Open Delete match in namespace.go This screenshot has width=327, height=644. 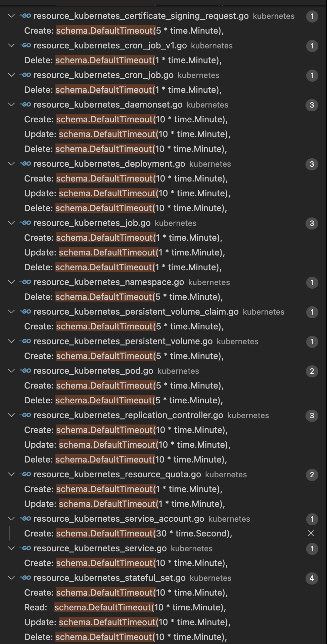[x=124, y=297]
